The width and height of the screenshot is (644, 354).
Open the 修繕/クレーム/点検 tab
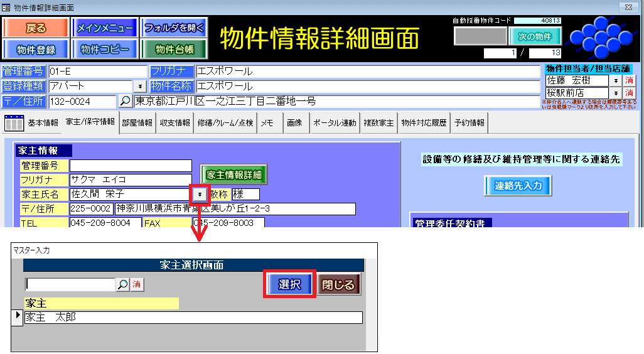tap(225, 123)
